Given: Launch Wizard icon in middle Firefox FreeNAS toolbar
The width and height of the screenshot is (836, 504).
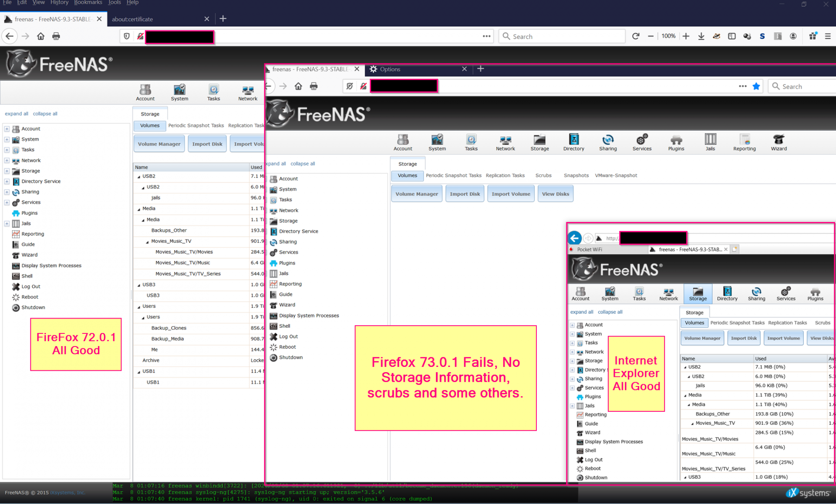Looking at the screenshot, I should tap(779, 142).
